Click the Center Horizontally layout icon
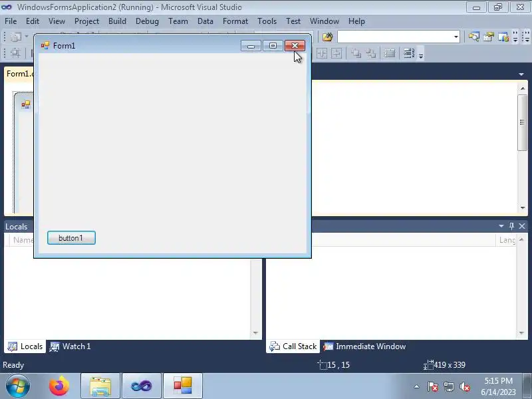 (x=322, y=53)
